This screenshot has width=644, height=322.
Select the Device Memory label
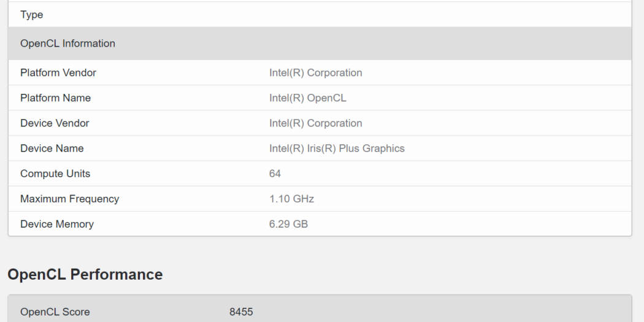pos(57,224)
